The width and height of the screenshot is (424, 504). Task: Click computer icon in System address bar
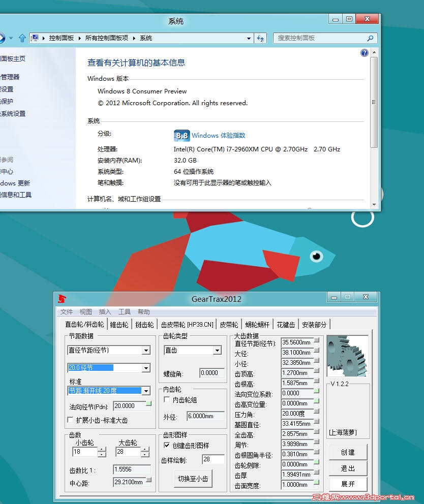pos(35,38)
